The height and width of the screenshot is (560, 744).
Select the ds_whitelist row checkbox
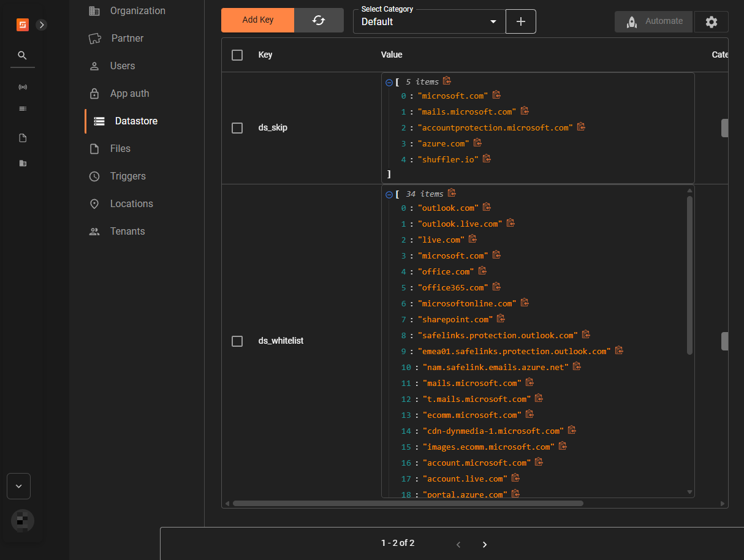click(237, 341)
